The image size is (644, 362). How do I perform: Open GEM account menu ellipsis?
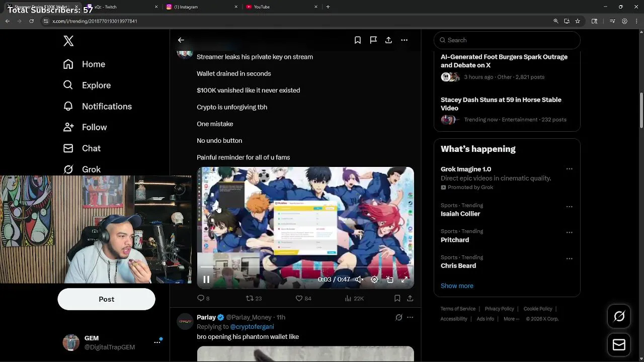[x=157, y=342]
